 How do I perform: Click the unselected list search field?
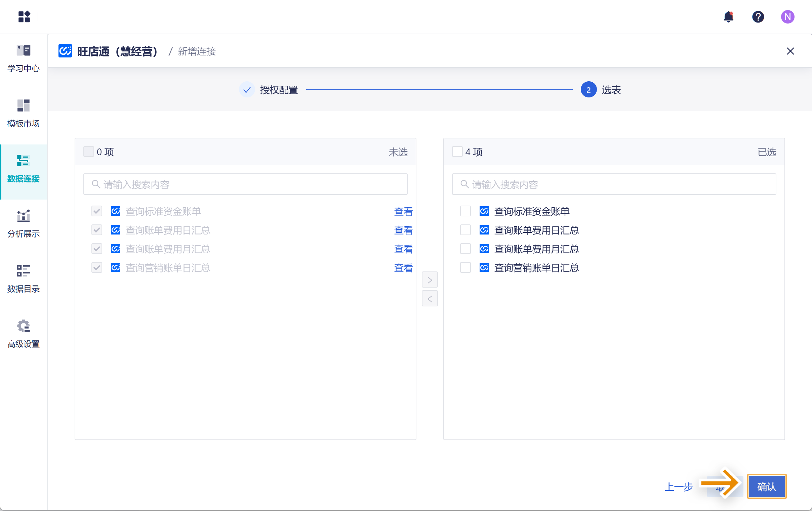(245, 184)
